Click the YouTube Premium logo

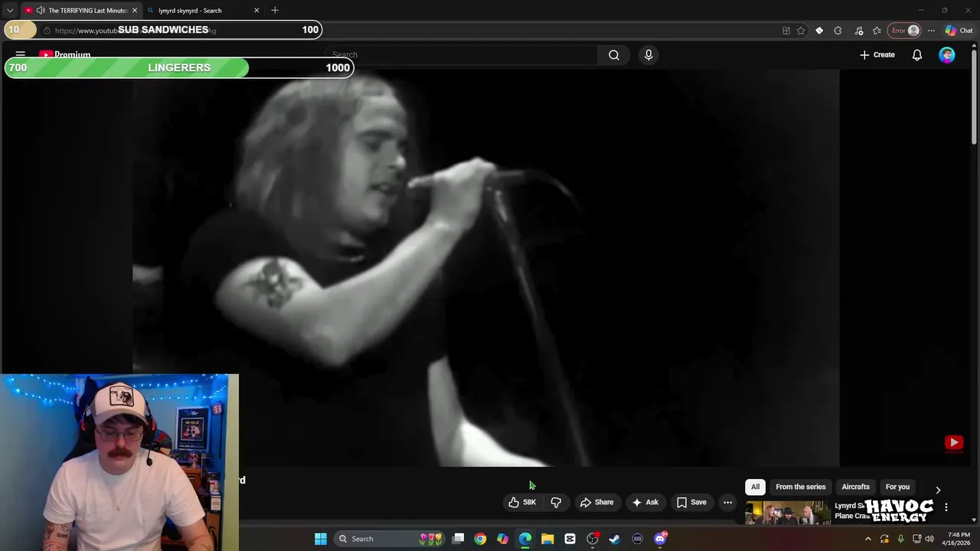pos(65,54)
